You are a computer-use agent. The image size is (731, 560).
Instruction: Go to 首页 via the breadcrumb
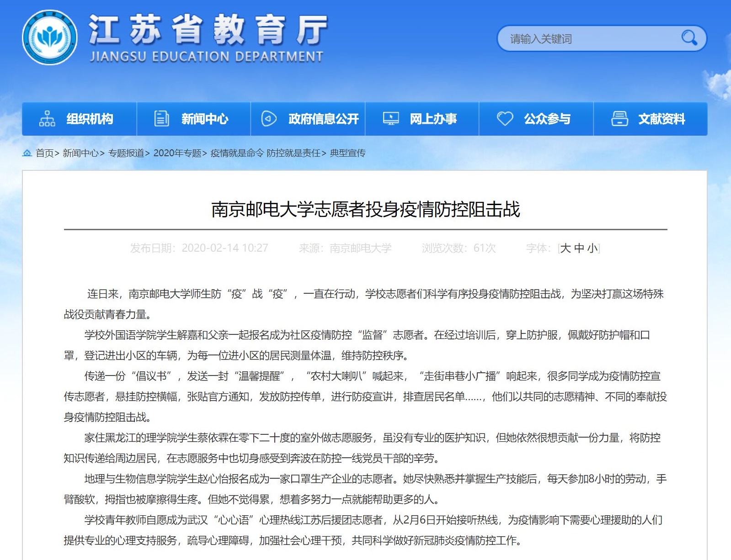(x=44, y=153)
